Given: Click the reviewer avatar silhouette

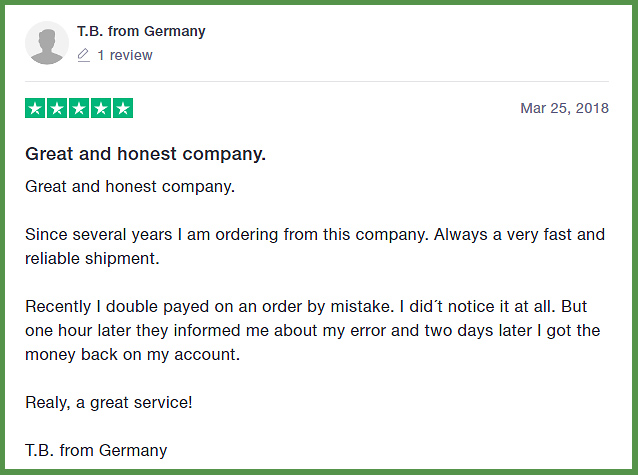Looking at the screenshot, I should coord(47,43).
